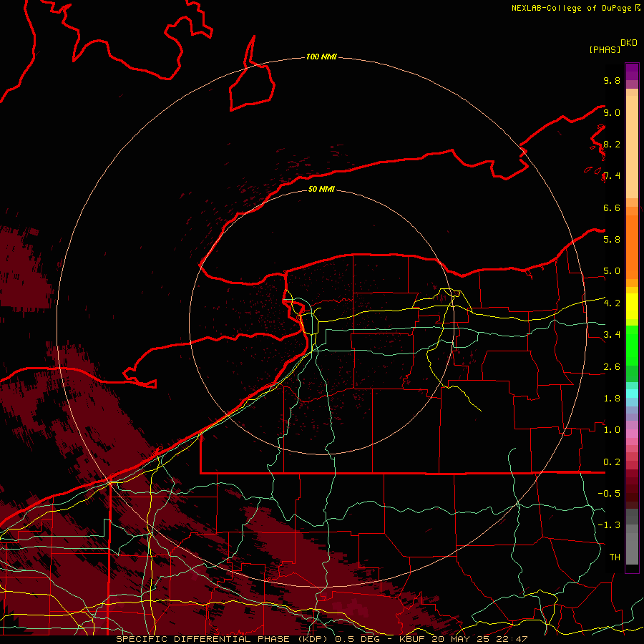The image size is (644, 644).
Task: Pick the cyan band of the color scale
Action: (x=632, y=393)
